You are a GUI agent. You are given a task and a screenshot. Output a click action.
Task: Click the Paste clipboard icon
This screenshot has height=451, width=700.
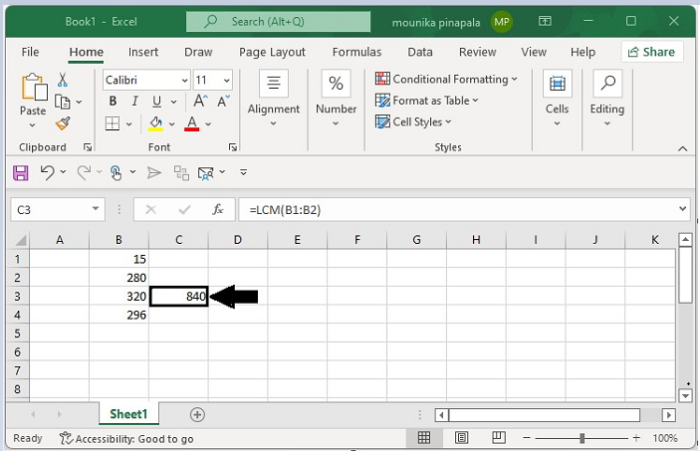34,87
